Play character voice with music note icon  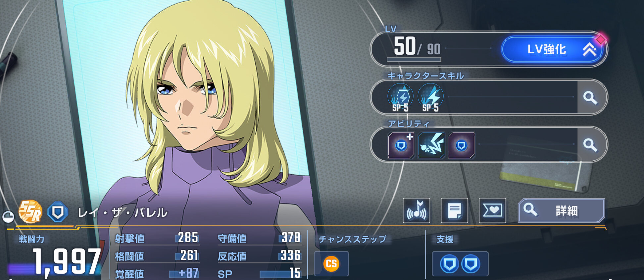pos(417,210)
